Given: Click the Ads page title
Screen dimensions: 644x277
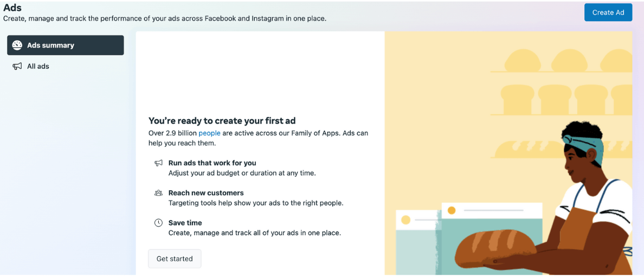Looking at the screenshot, I should 12,8.
